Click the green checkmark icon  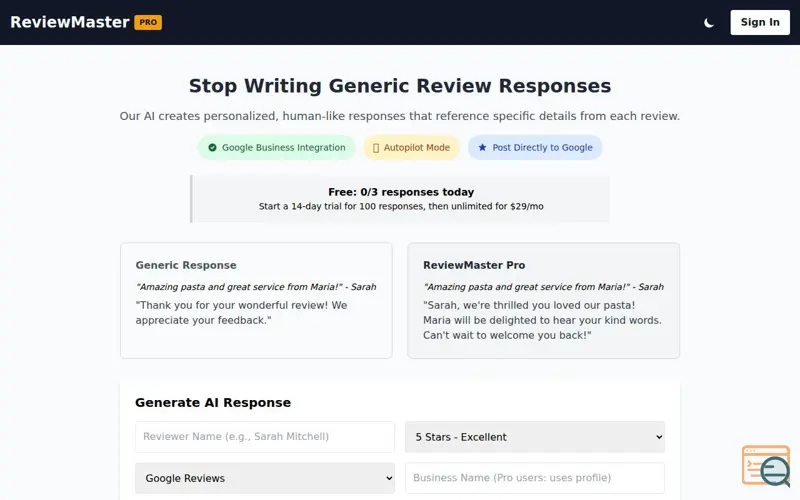(x=212, y=147)
